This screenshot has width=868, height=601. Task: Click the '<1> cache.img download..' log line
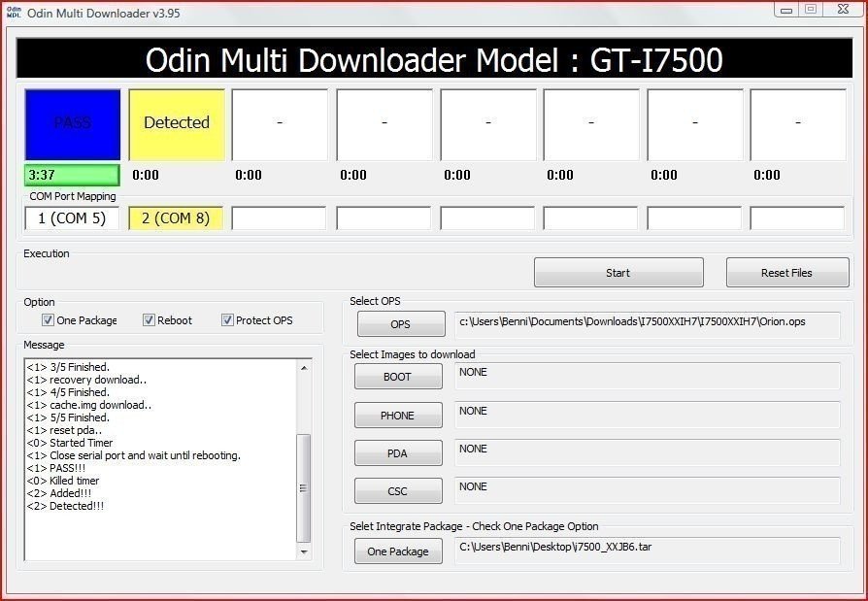(x=89, y=405)
